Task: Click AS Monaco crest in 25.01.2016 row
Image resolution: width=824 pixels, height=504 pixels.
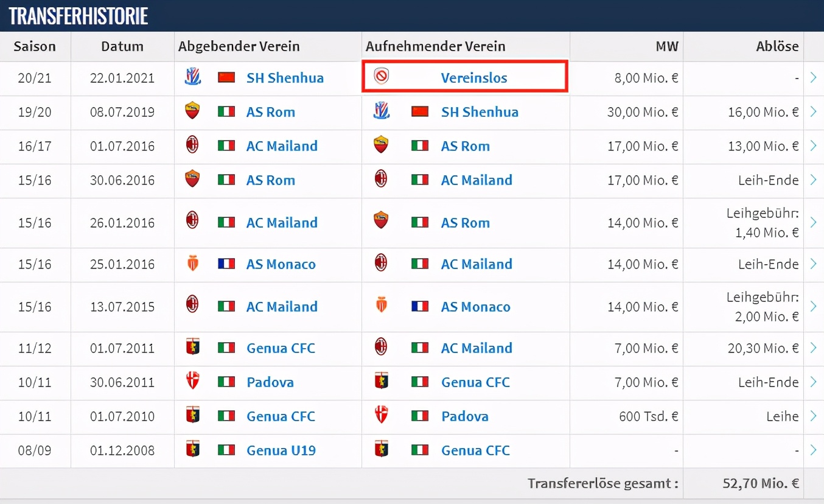Action: [x=192, y=263]
